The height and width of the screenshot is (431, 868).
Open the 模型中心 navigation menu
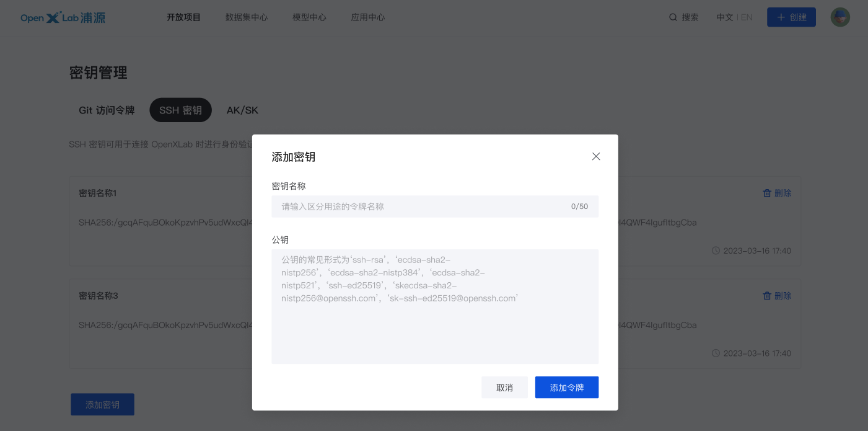tap(309, 17)
